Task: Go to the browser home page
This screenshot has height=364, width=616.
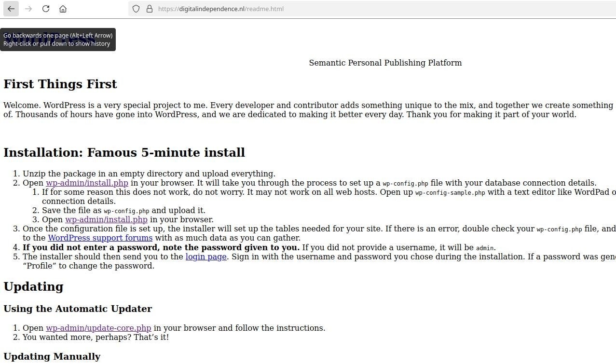Action: (63, 9)
